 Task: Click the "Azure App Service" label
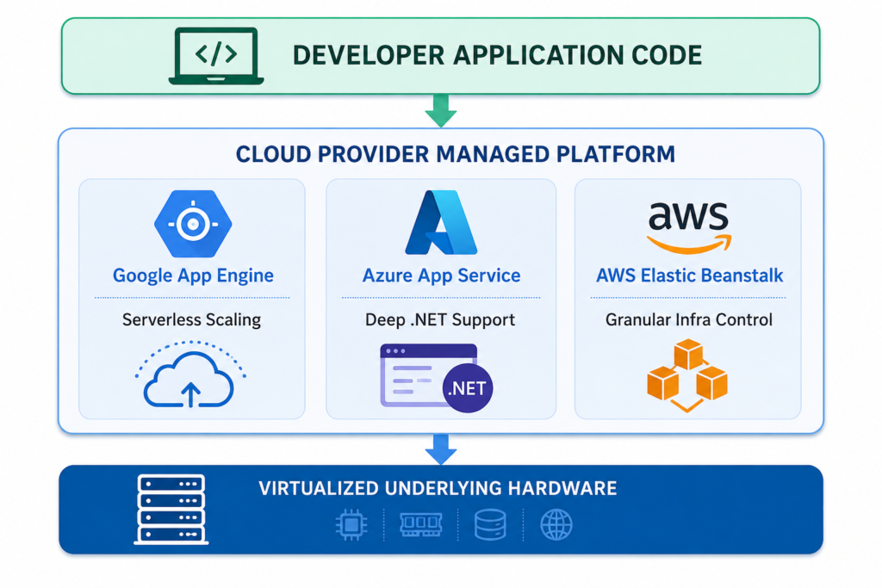coord(442,275)
